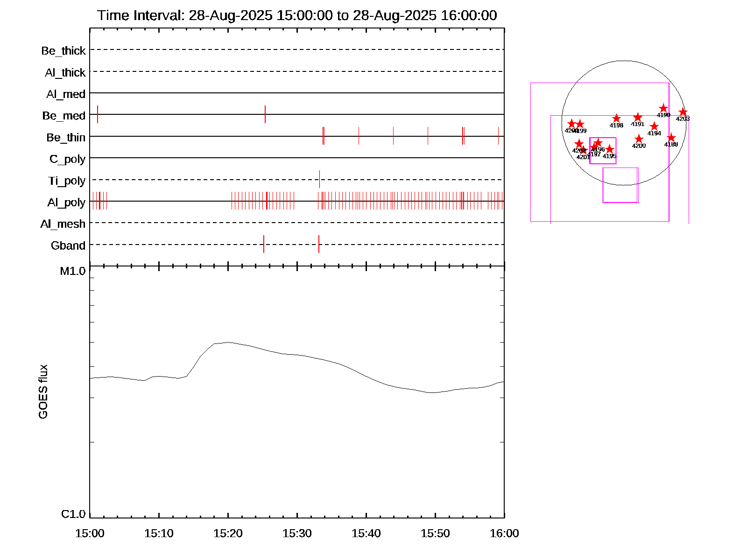This screenshot has width=747, height=560.
Task: Click the star marking active region 4198
Action: (x=616, y=119)
